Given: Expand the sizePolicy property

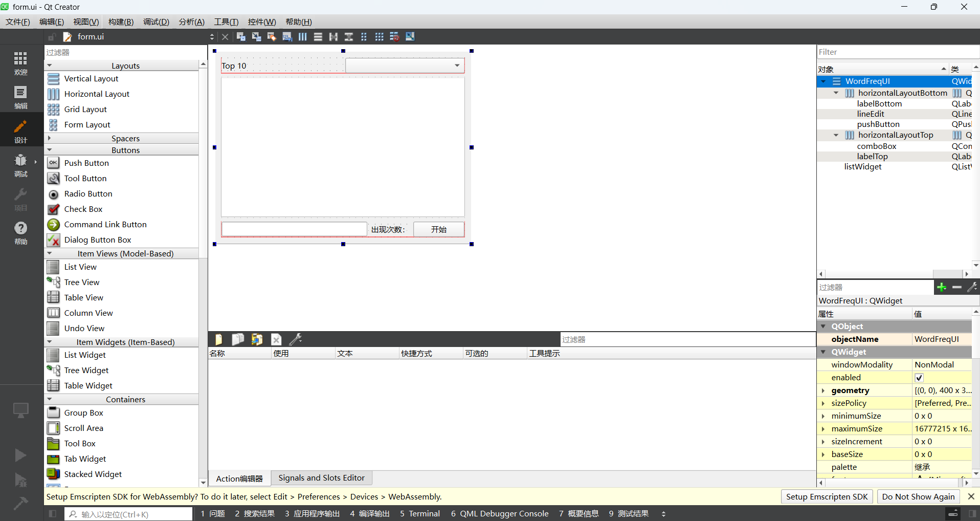Looking at the screenshot, I should pos(823,403).
